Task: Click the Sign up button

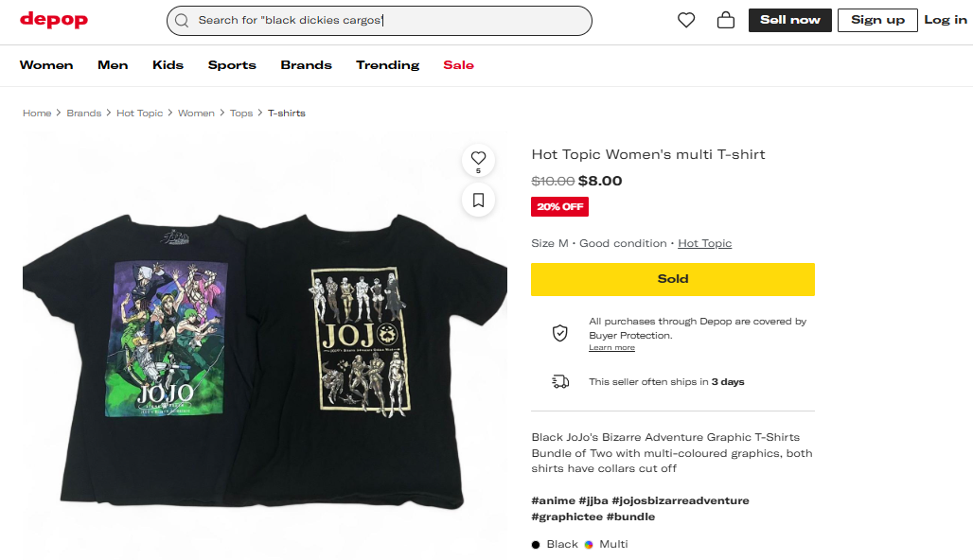Action: [x=877, y=20]
